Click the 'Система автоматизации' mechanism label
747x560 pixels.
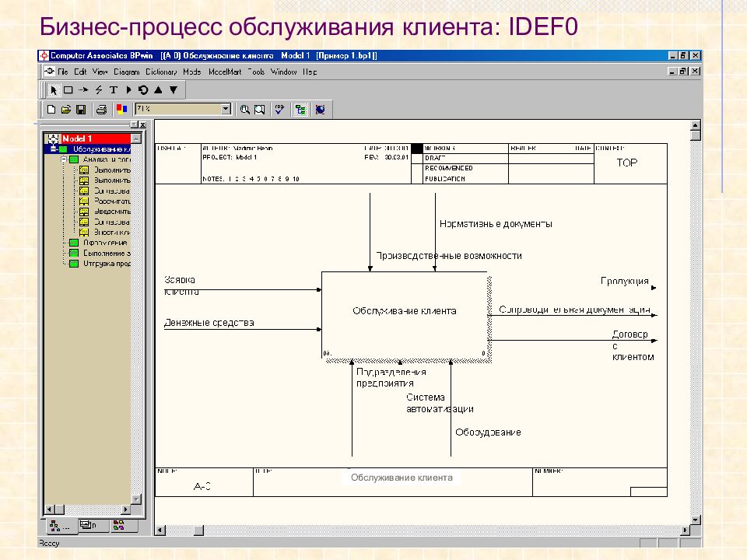(440, 403)
